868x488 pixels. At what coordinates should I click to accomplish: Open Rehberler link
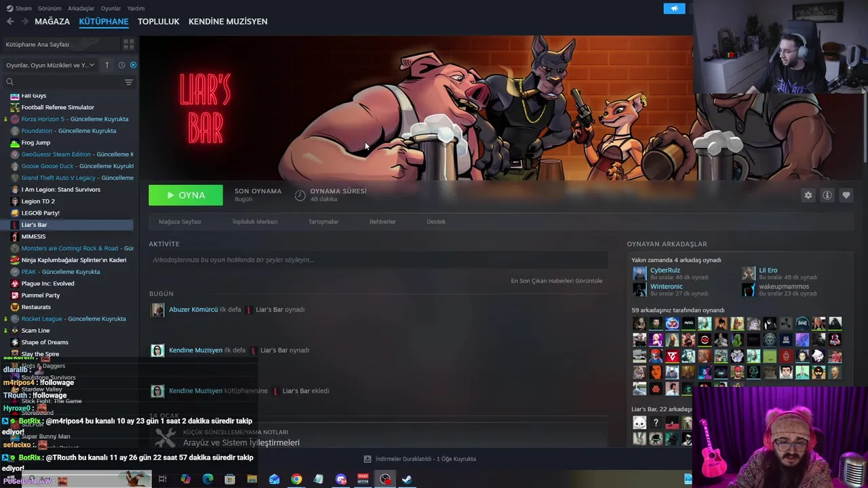[x=382, y=222]
